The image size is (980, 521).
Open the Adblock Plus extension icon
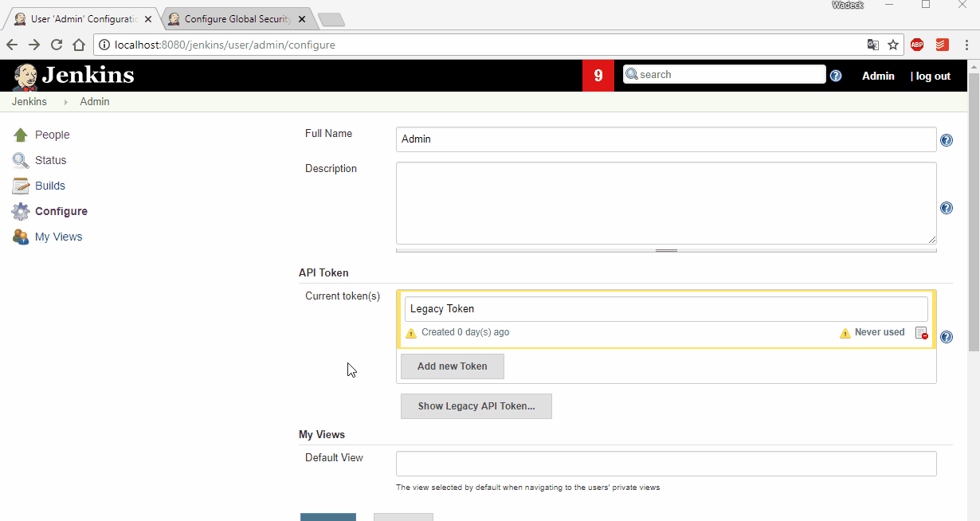[x=917, y=45]
